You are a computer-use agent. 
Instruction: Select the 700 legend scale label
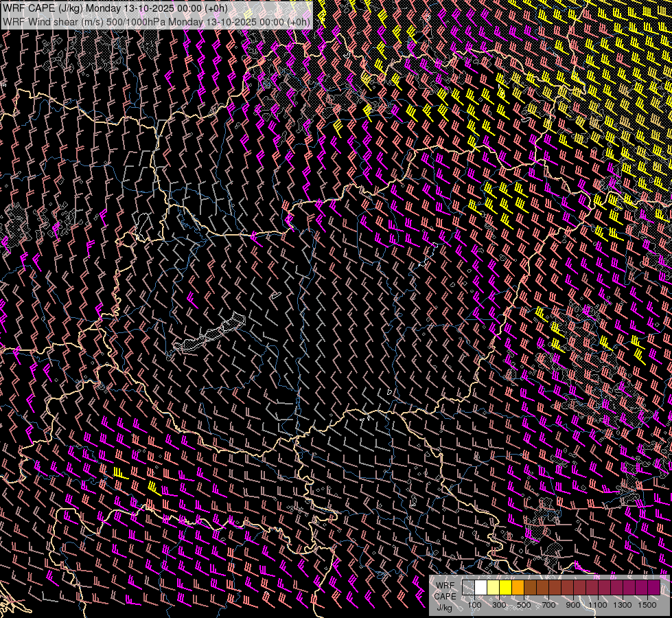click(548, 605)
